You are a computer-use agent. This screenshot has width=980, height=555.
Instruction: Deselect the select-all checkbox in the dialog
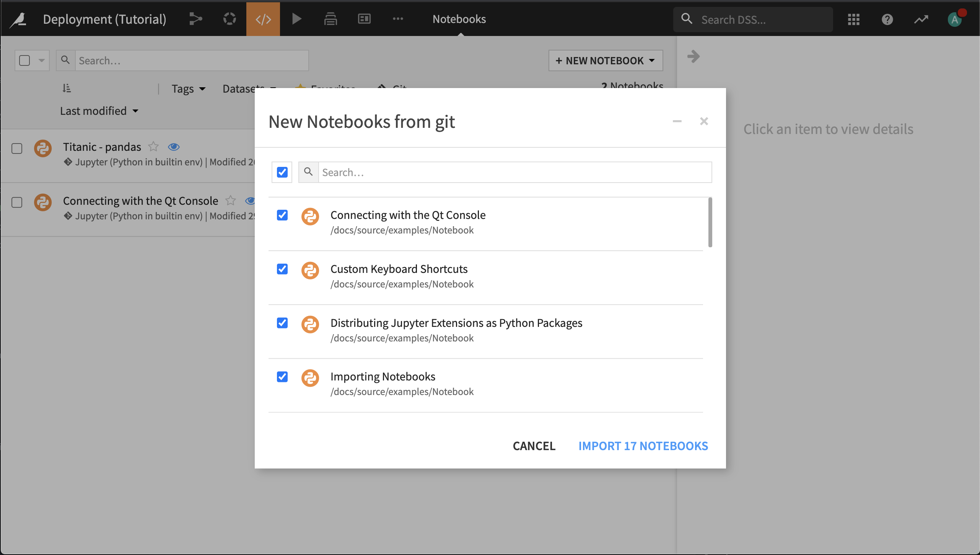[282, 172]
